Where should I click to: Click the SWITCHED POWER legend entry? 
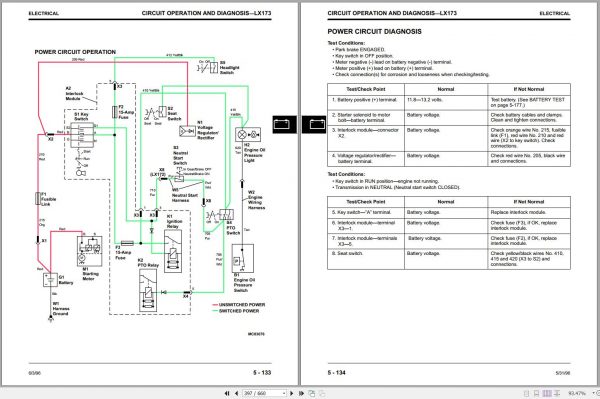pyautogui.click(x=236, y=311)
